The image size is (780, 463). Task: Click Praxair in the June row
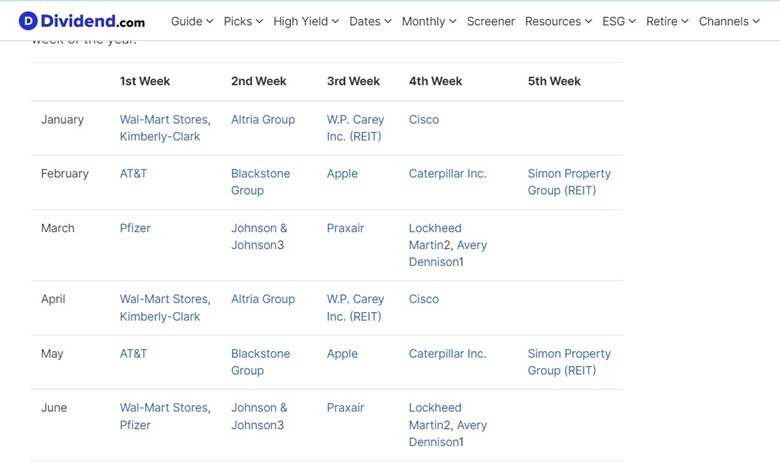(x=345, y=408)
